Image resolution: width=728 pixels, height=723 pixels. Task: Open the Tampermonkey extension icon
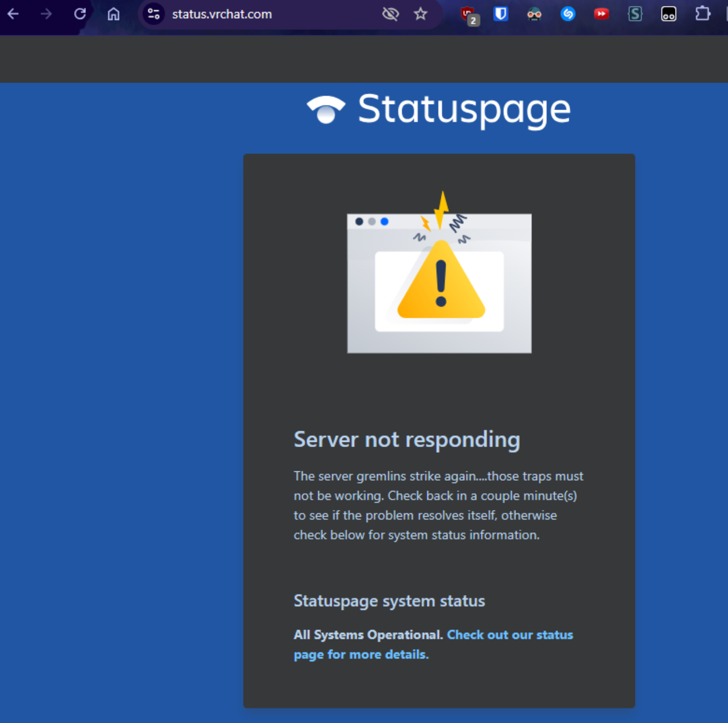tap(668, 15)
